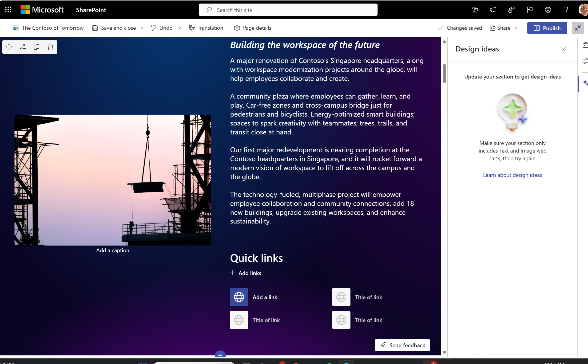Click the Page details icon
The width and height of the screenshot is (588, 364).
pos(237,28)
